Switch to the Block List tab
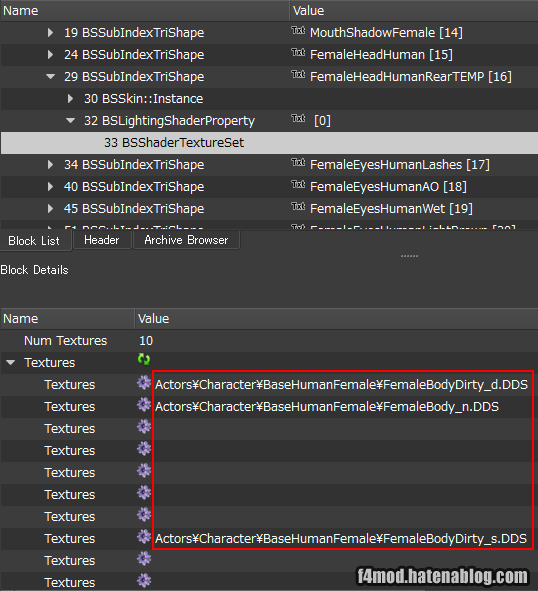This screenshot has height=591, width=538. coord(34,241)
